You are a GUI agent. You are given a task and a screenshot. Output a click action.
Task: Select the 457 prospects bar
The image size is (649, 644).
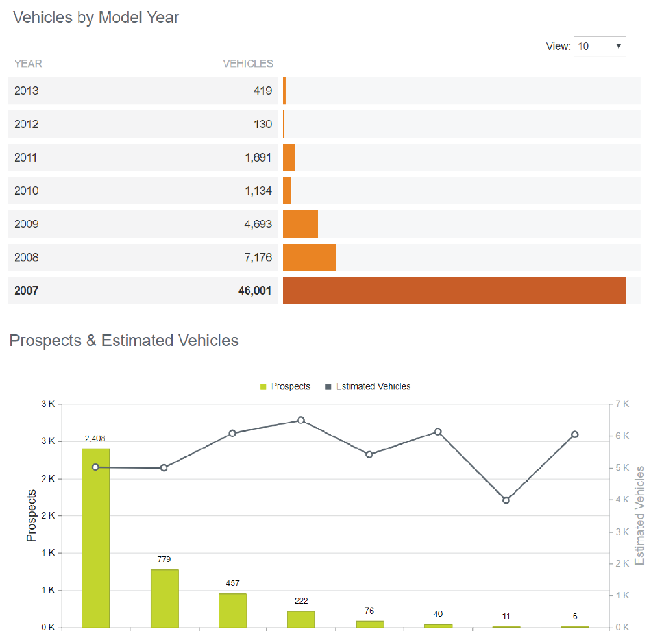click(233, 610)
